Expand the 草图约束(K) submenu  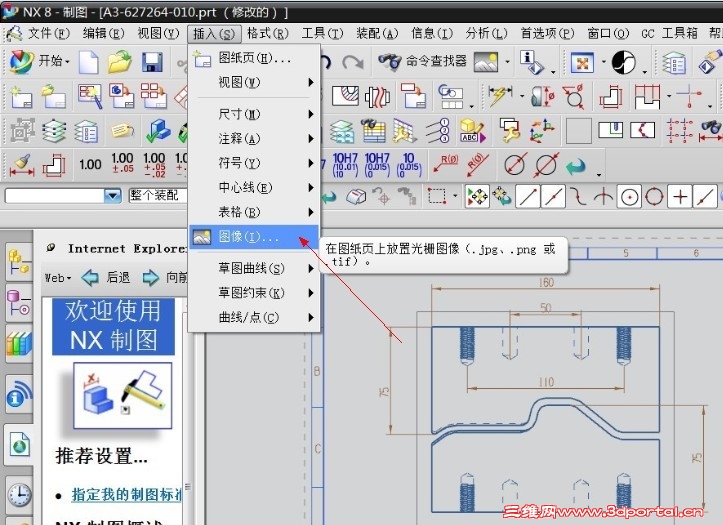click(x=254, y=293)
